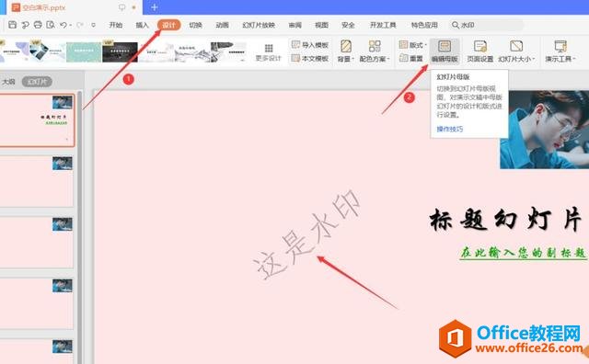Open the 视图 tab
This screenshot has width=589, height=364.
click(x=321, y=25)
